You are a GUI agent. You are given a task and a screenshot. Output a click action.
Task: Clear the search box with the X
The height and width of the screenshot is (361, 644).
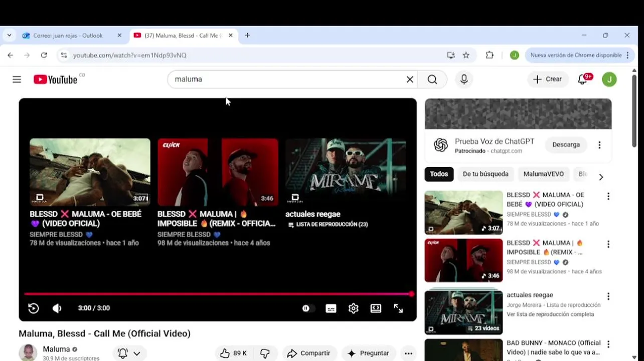pyautogui.click(x=410, y=79)
